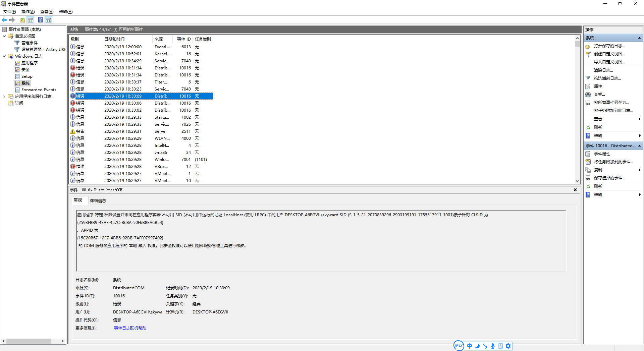The height and width of the screenshot is (351, 644).
Task: Open 帮助 menu in menu bar
Action: pyautogui.click(x=66, y=12)
